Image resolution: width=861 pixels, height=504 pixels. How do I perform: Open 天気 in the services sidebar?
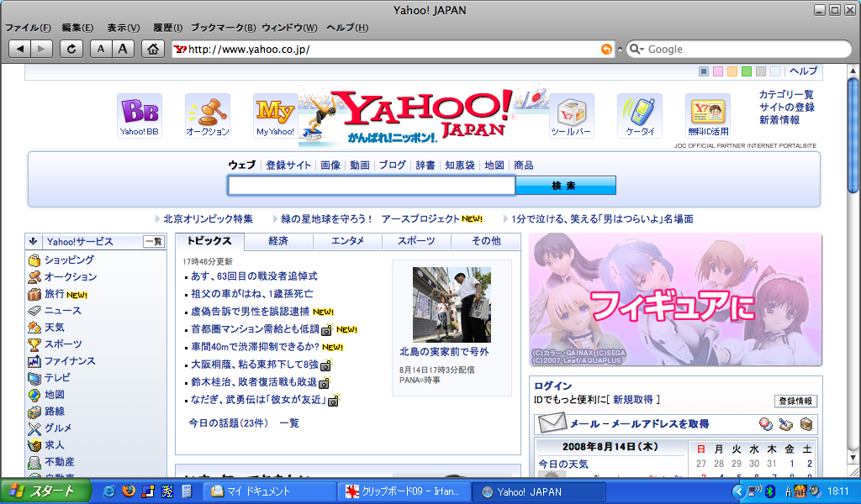pyautogui.click(x=55, y=328)
